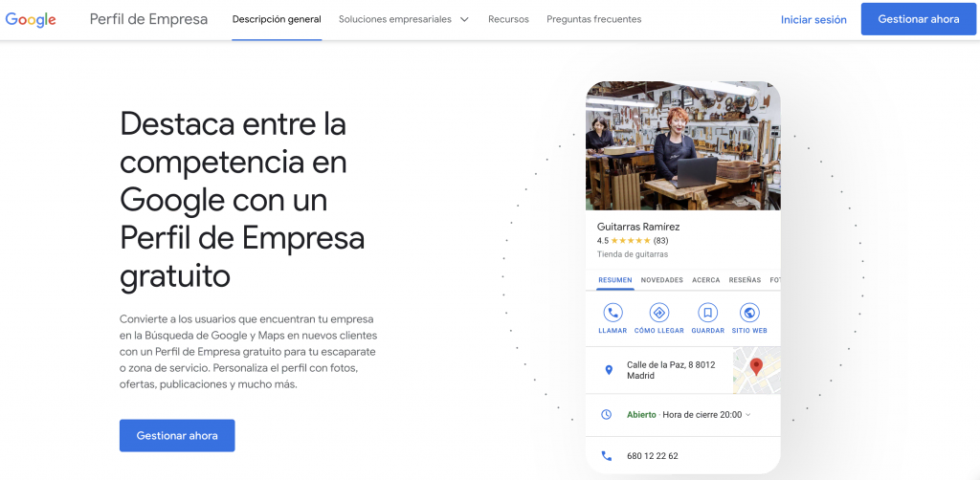Click the location pin beside Calle de la Paz
This screenshot has width=980, height=480.
pos(607,370)
